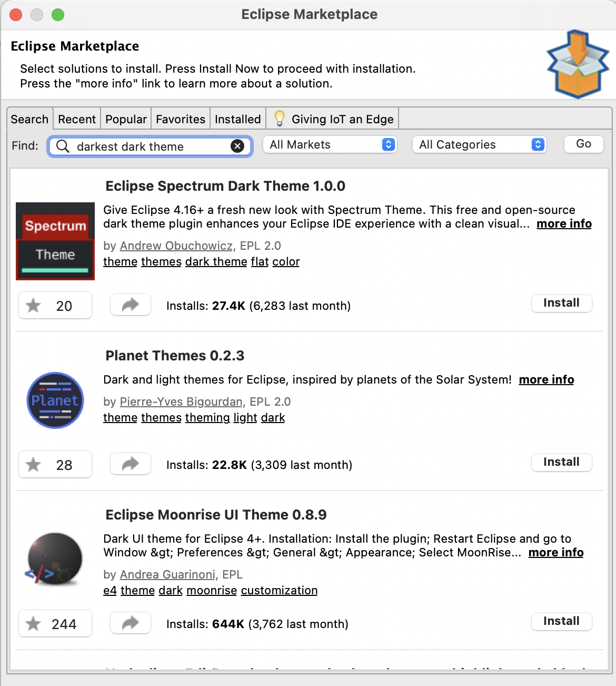Click the Planet Themes logo thumbnail
Image resolution: width=616 pixels, height=686 pixels.
(55, 400)
